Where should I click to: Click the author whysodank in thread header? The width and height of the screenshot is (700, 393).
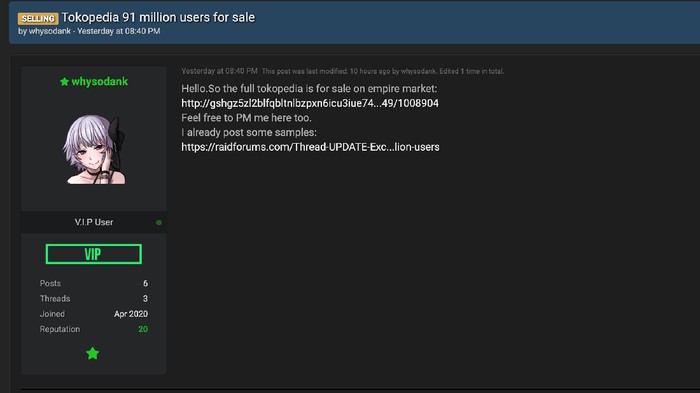[50, 31]
